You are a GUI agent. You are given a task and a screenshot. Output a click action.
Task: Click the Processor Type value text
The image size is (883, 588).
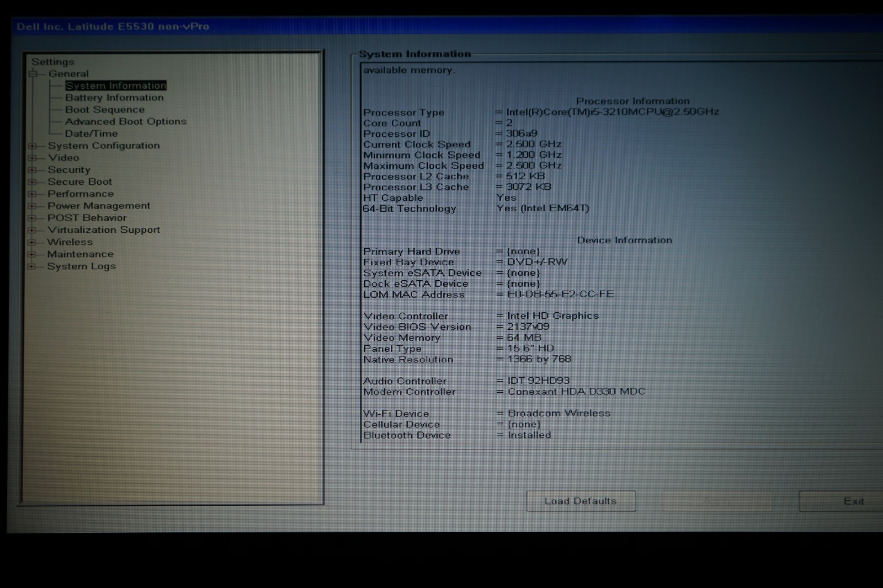click(x=613, y=112)
